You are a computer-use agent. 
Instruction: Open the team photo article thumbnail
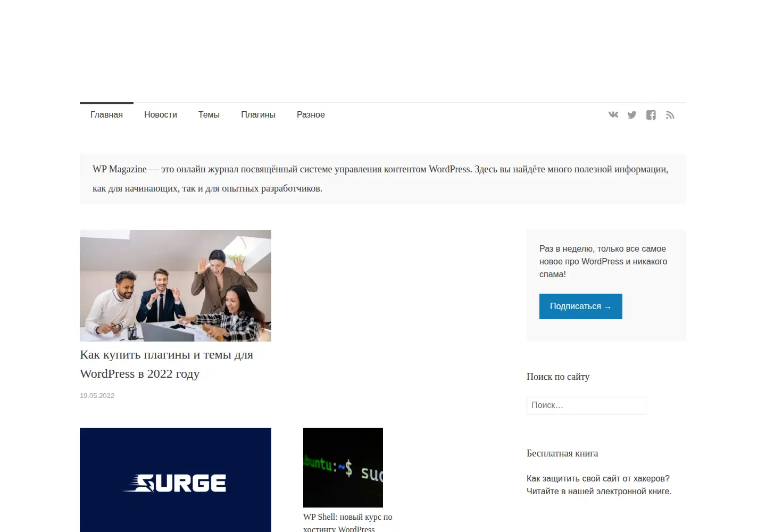point(176,286)
